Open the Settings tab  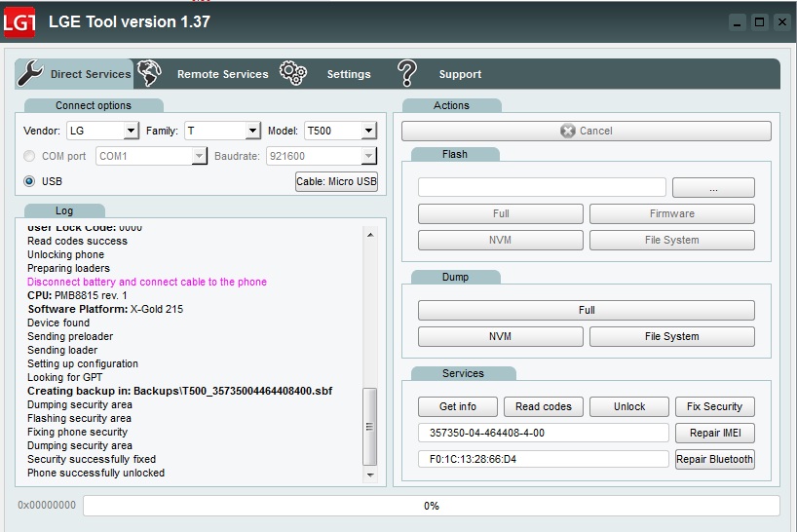(x=349, y=74)
